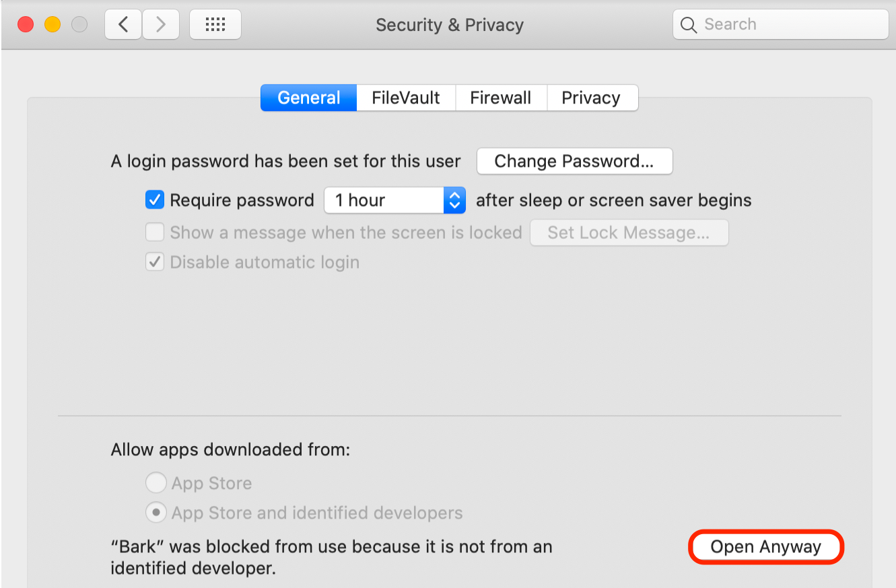Close the Security & Privacy window
This screenshot has height=588, width=896.
[26, 25]
